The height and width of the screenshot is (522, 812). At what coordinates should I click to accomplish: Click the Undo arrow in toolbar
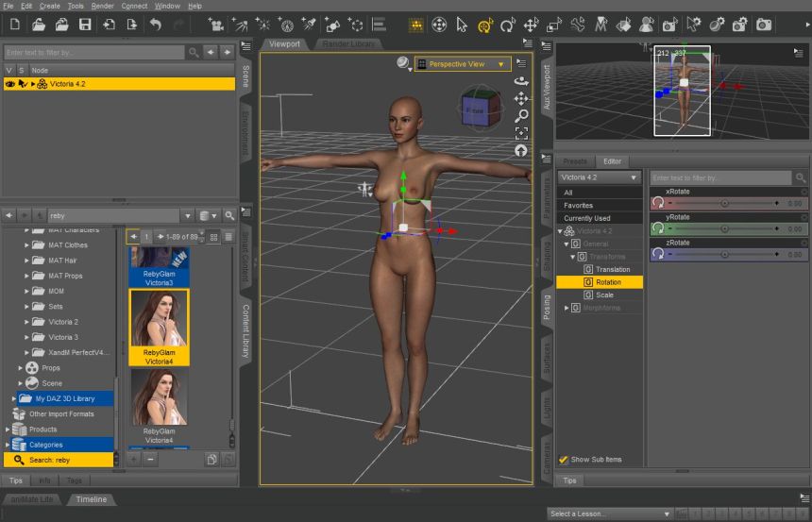click(155, 24)
